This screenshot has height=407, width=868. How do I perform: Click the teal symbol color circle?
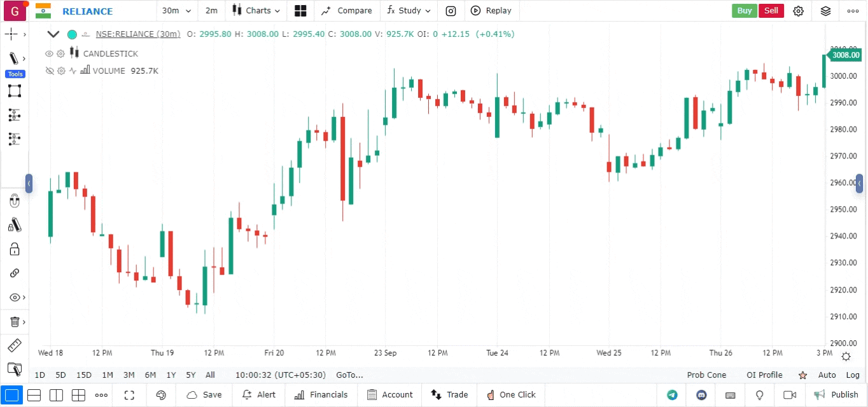tap(72, 34)
